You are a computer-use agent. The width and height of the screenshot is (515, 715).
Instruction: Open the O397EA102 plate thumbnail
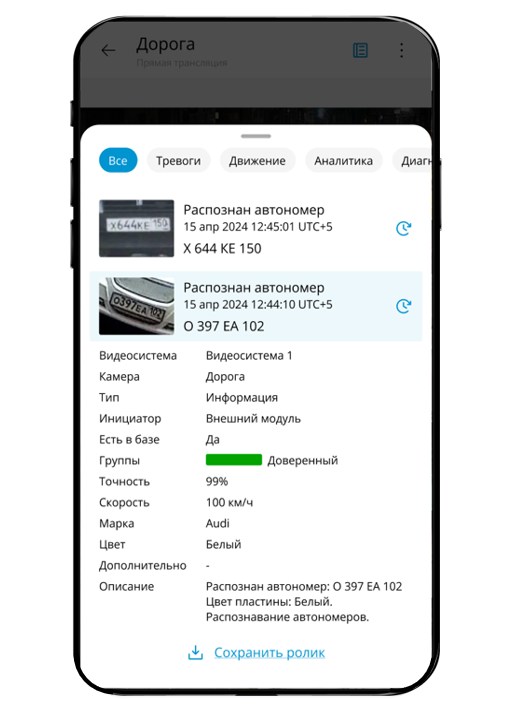click(136, 306)
